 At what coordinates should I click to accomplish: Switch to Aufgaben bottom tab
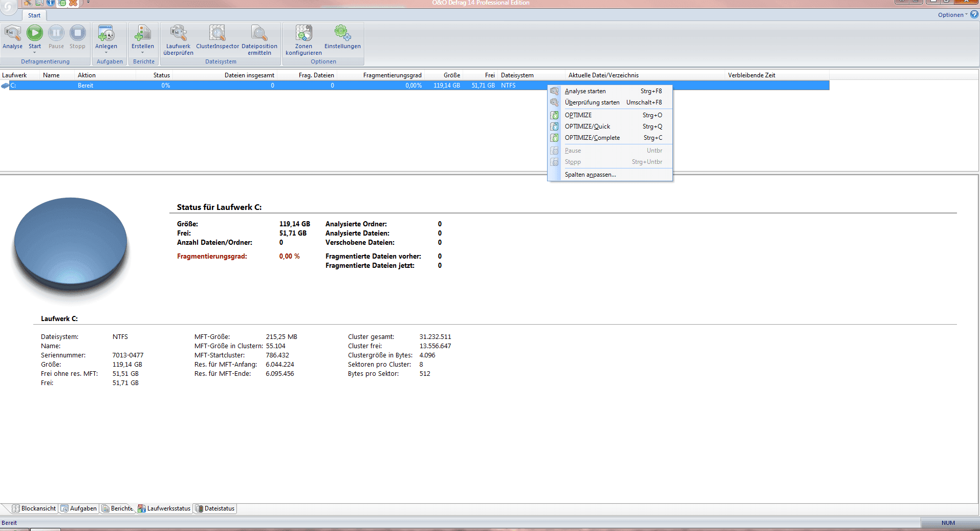tap(79, 508)
